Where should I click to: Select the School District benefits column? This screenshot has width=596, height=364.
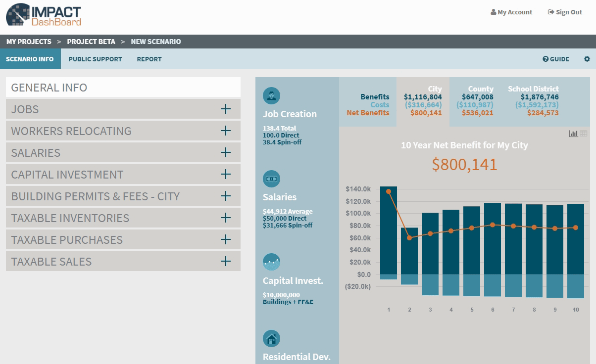(x=533, y=101)
